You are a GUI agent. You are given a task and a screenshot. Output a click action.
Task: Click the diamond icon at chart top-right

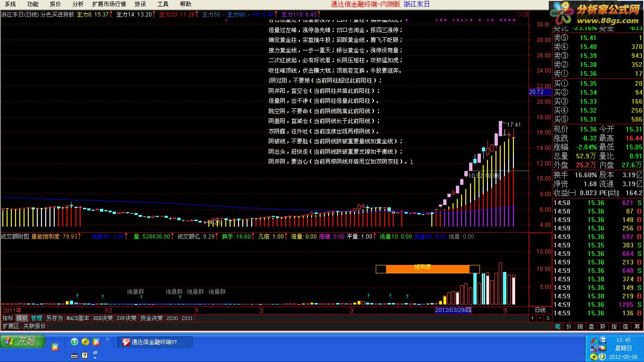[x=519, y=14]
